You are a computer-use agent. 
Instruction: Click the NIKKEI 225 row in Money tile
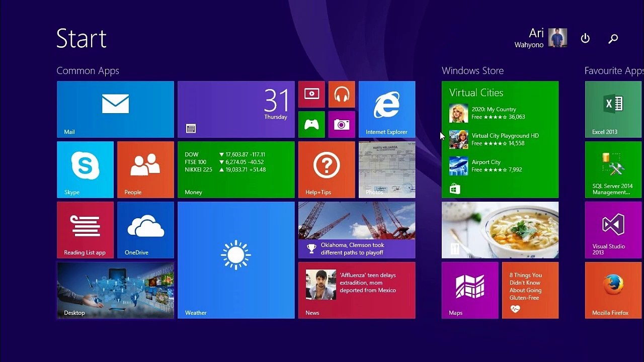pyautogui.click(x=225, y=169)
